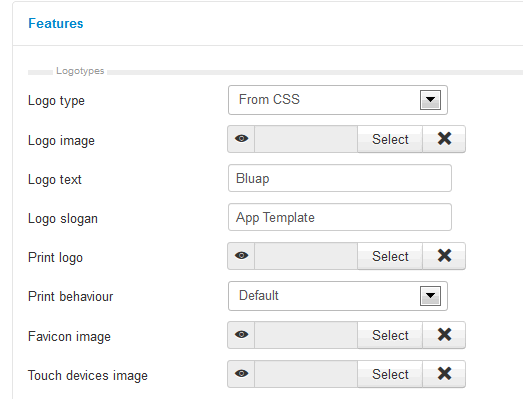The image size is (523, 399).
Task: Select a file for Logo image
Action: pyautogui.click(x=390, y=139)
